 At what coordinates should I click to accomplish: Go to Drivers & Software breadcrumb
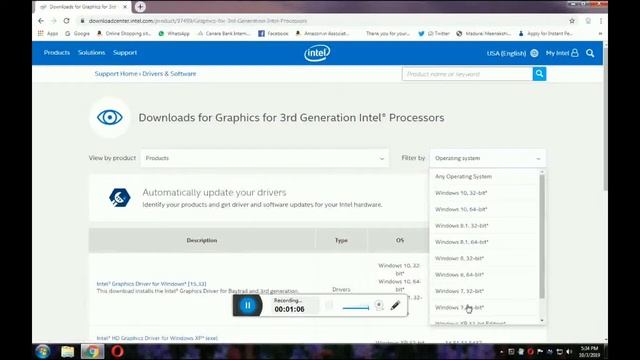click(x=169, y=73)
